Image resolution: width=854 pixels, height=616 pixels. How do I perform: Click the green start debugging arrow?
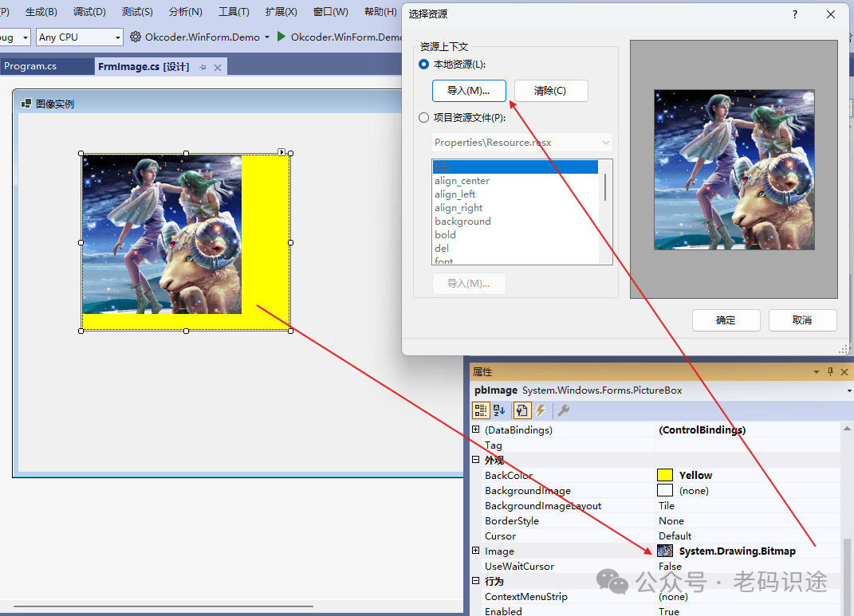coord(281,37)
